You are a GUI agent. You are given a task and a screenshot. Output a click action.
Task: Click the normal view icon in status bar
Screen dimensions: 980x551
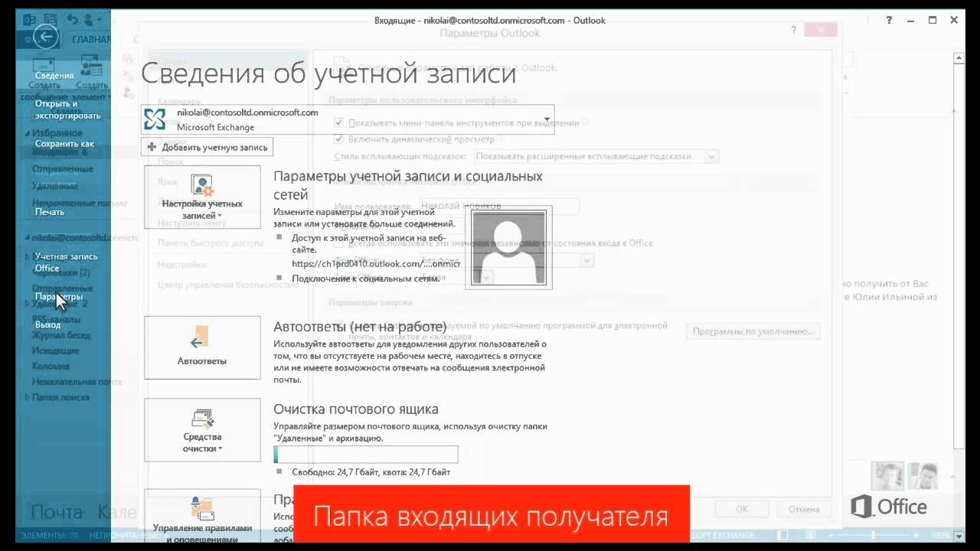[781, 535]
